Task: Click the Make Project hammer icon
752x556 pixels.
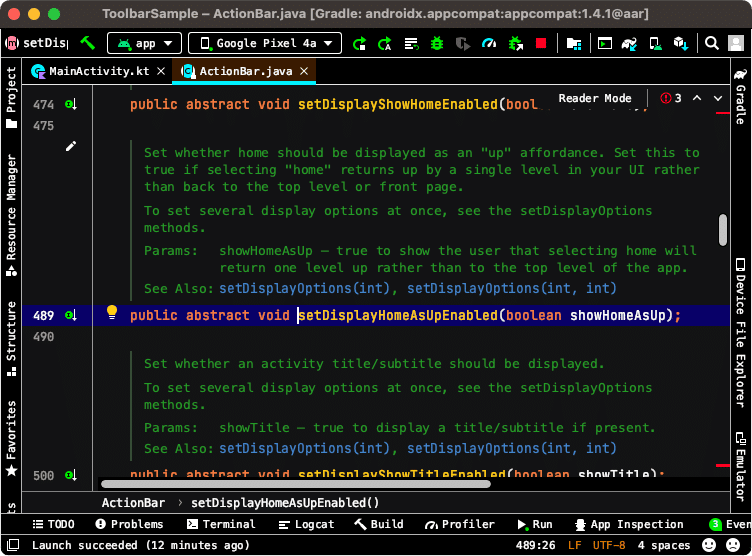Action: tap(87, 43)
